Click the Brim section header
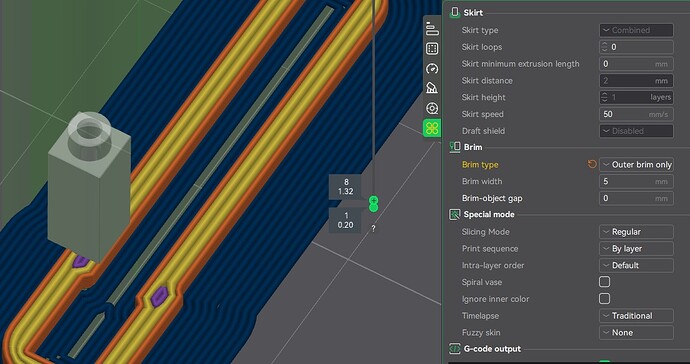The width and height of the screenshot is (690, 364). tap(473, 147)
